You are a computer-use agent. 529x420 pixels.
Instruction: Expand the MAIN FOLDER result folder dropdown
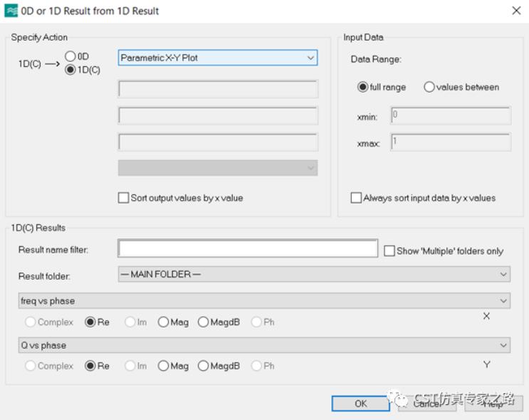pos(313,274)
